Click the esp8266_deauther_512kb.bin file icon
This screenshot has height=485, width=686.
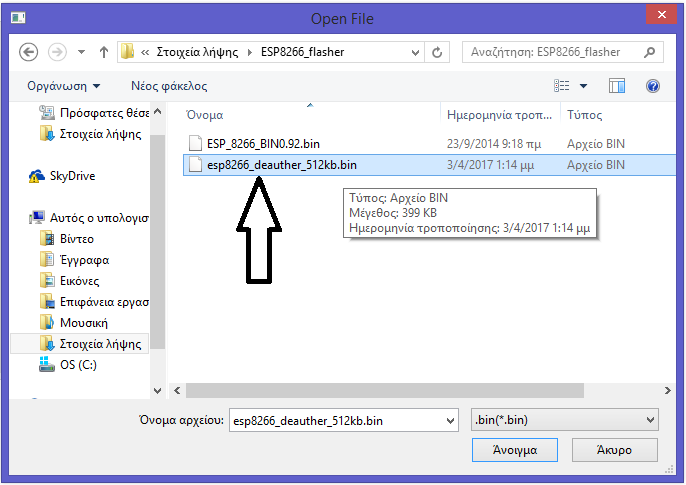195,164
